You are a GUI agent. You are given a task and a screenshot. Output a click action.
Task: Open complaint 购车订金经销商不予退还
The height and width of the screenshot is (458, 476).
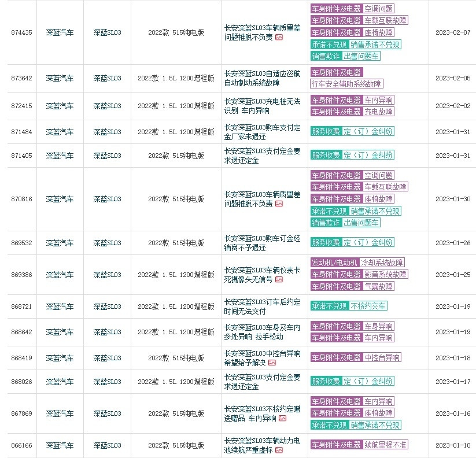(x=262, y=243)
